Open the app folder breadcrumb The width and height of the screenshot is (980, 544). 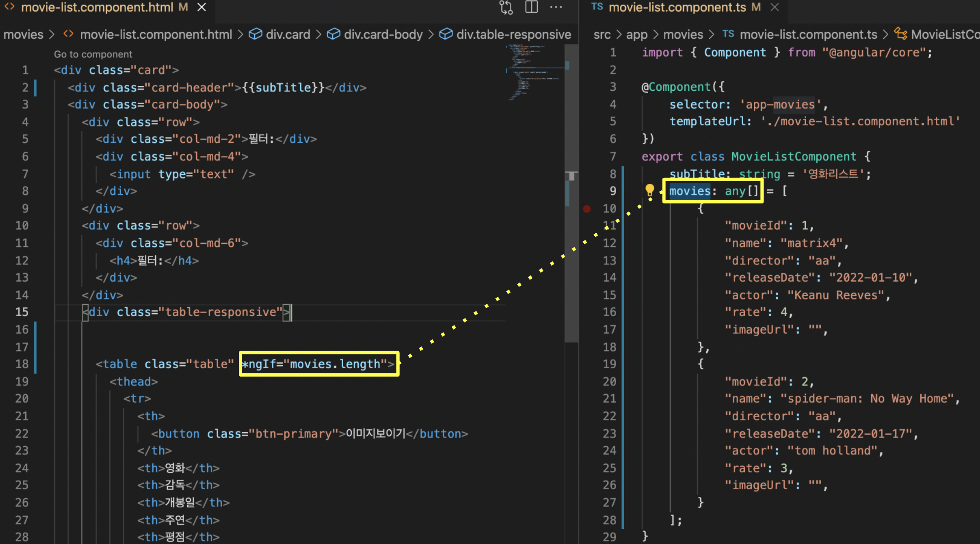click(x=636, y=34)
